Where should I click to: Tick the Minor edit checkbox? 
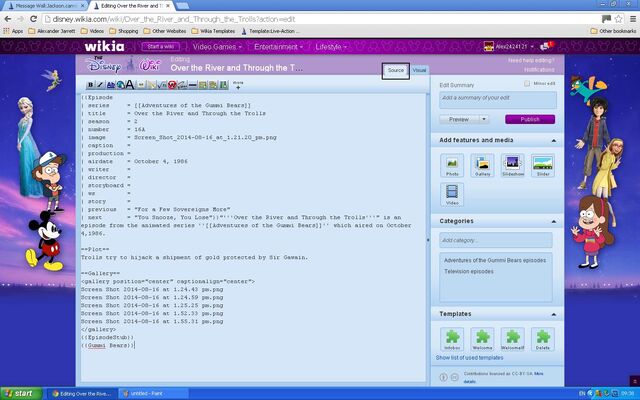tap(527, 84)
